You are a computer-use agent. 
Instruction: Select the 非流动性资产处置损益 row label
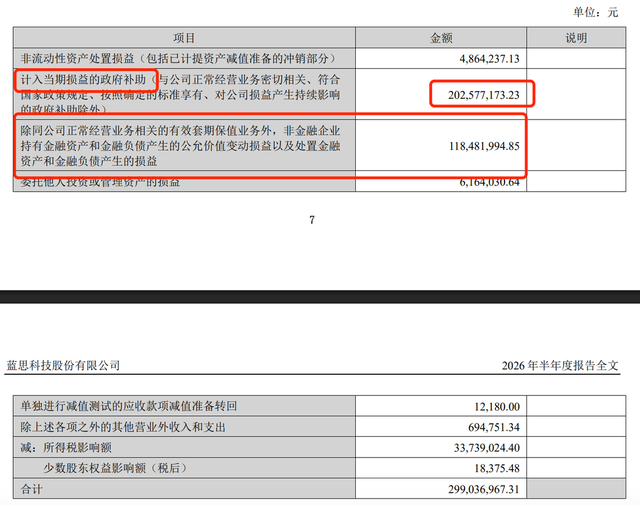point(178,59)
